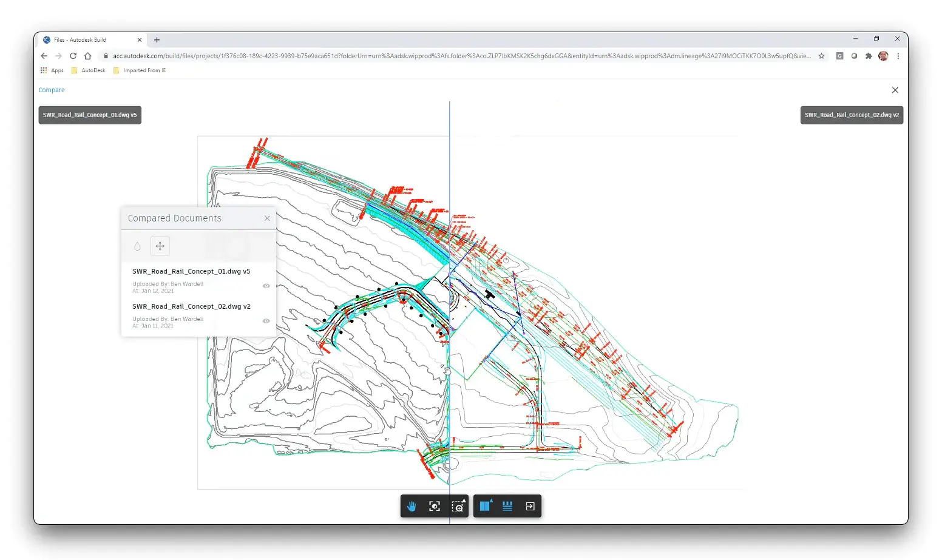The height and width of the screenshot is (560, 942).
Task: Expand the Compare mode options arrow
Action: click(x=491, y=501)
